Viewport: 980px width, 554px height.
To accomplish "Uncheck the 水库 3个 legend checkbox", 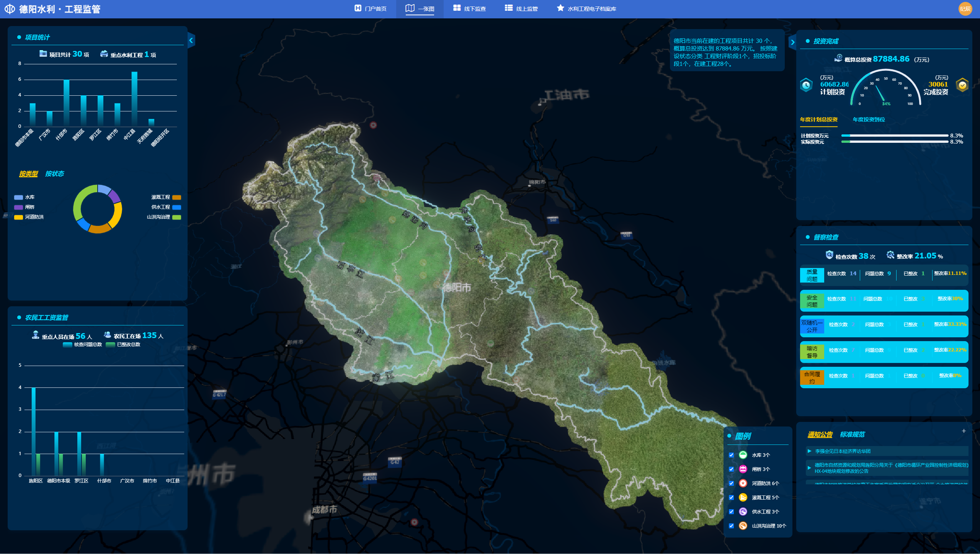I will [731, 455].
